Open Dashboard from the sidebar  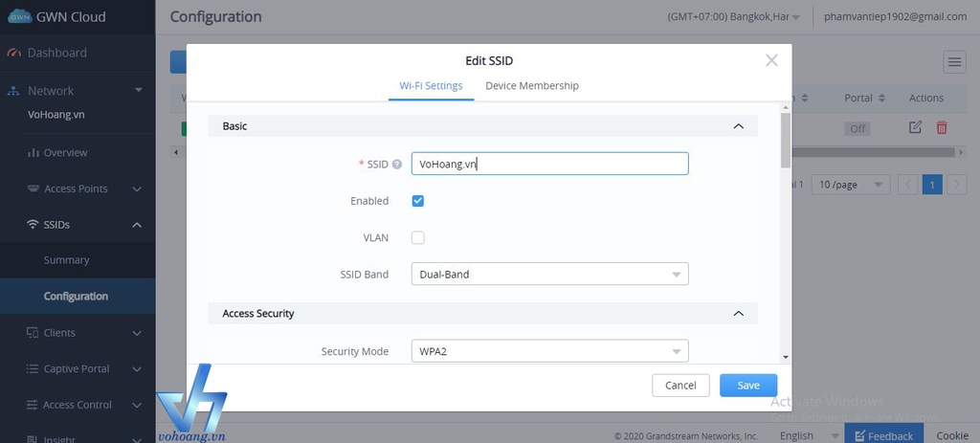pyautogui.click(x=56, y=53)
